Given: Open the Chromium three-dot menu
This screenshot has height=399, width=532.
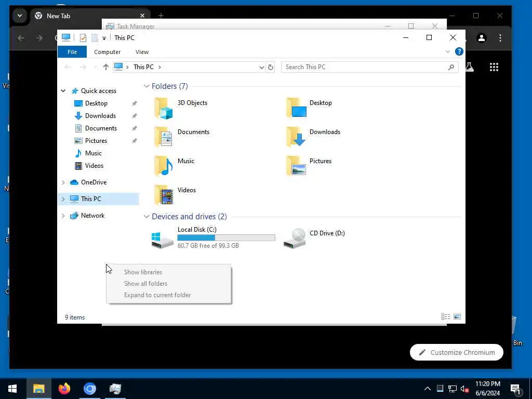Looking at the screenshot, I should point(500,38).
